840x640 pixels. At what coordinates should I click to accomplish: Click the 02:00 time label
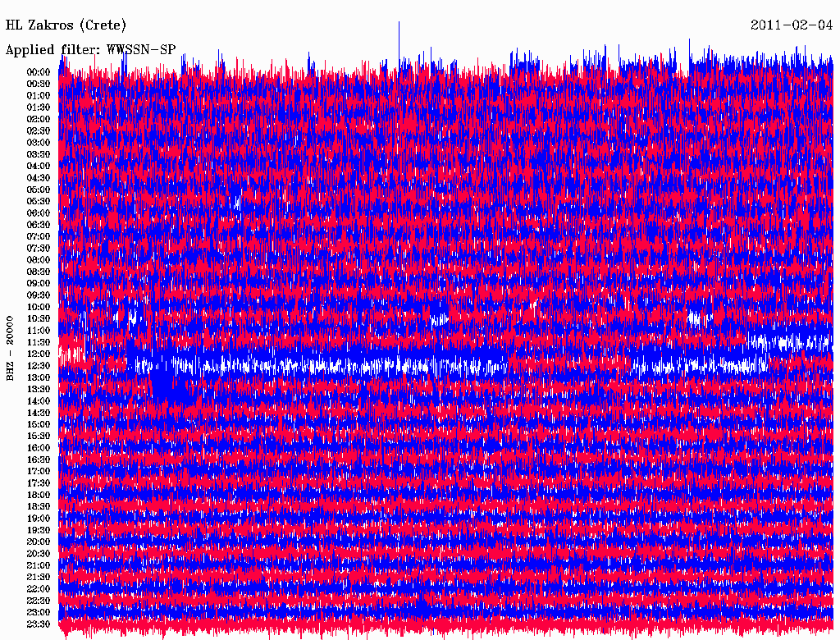39,120
